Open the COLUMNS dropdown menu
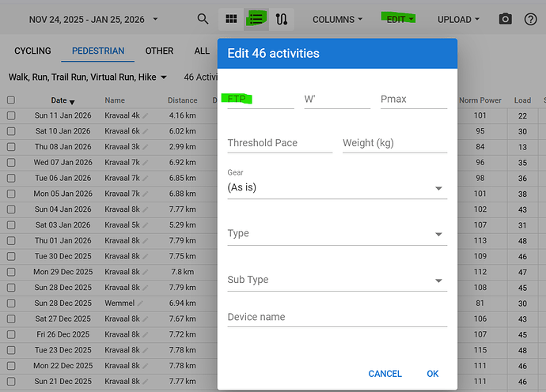 (x=337, y=20)
